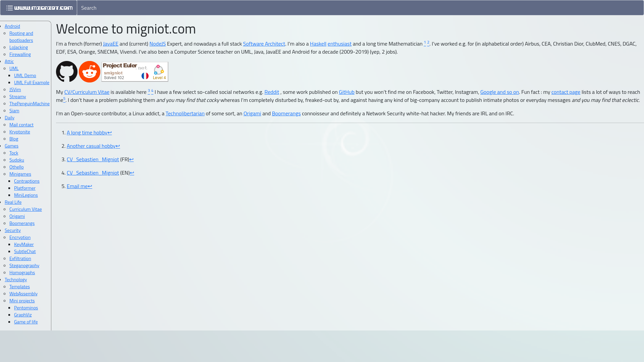Open GraphViz mini project
Image resolution: width=644 pixels, height=362 pixels.
coord(23,315)
